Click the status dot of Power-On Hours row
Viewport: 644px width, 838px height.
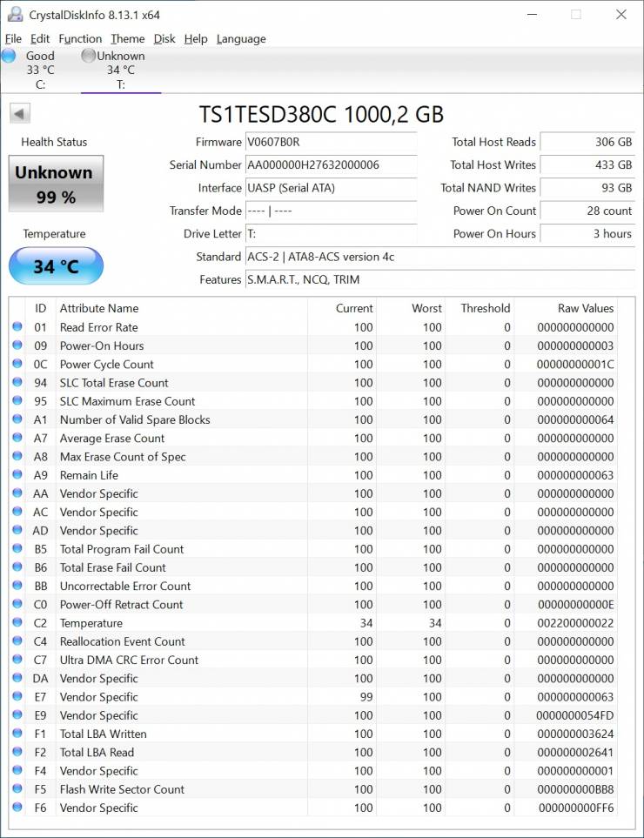(x=17, y=345)
